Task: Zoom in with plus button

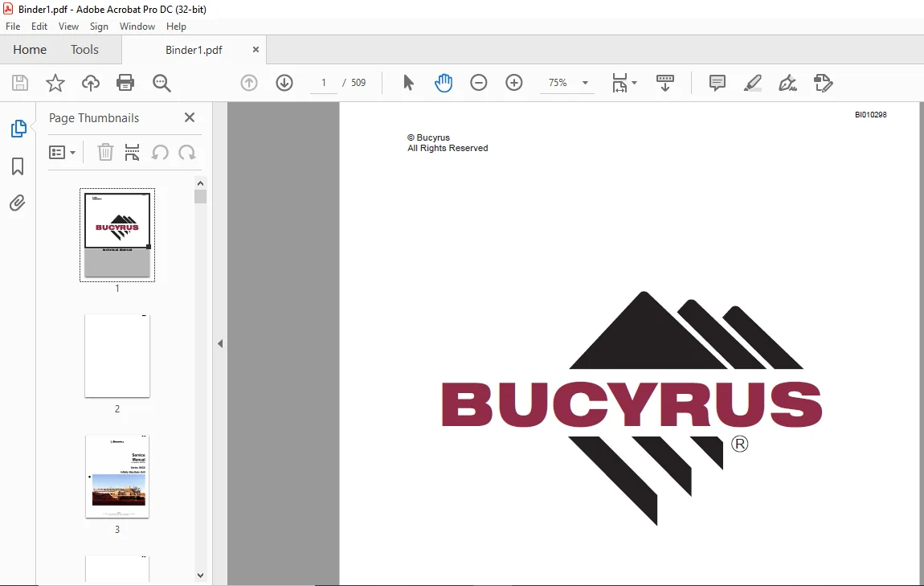Action: tap(514, 83)
